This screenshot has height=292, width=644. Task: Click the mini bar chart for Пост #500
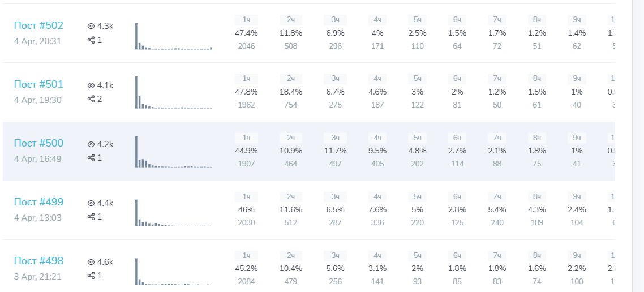pyautogui.click(x=173, y=152)
